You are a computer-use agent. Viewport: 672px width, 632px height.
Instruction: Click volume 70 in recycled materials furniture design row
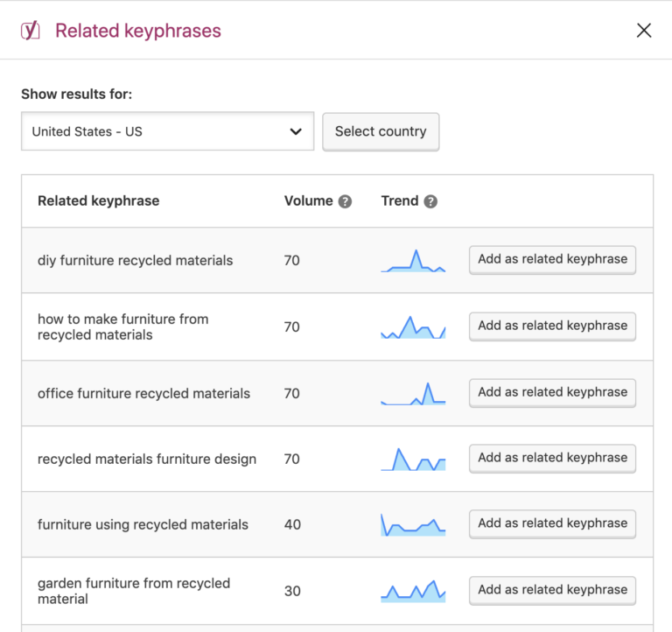click(292, 459)
